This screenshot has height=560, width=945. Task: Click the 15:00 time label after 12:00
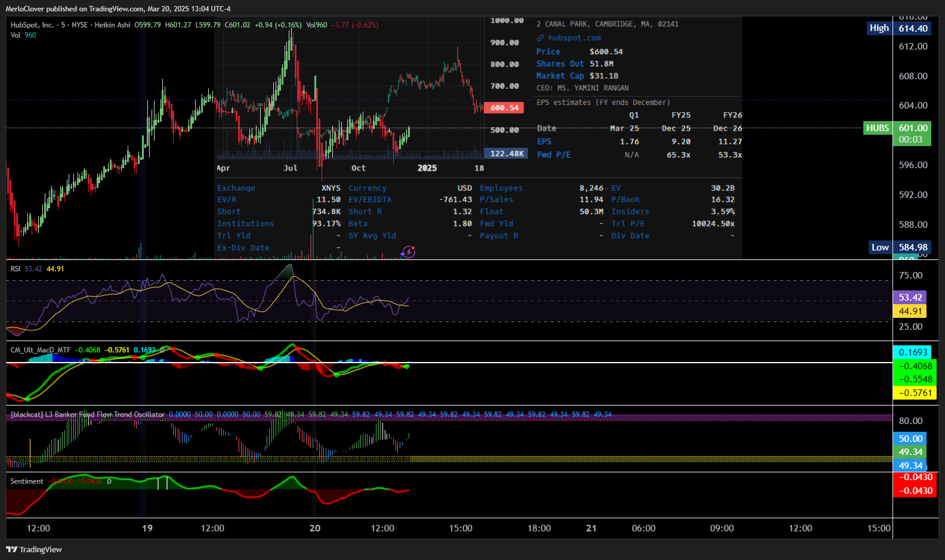coord(461,528)
